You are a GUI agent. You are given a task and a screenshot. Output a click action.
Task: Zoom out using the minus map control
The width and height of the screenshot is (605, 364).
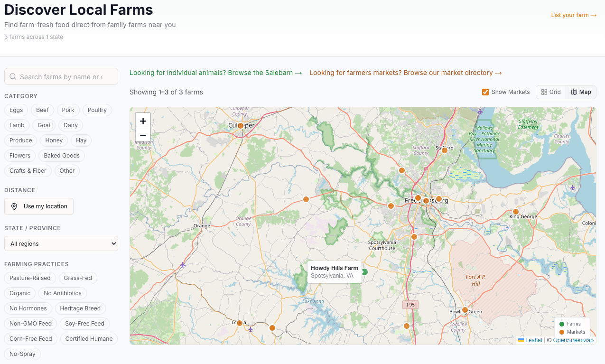click(x=143, y=135)
